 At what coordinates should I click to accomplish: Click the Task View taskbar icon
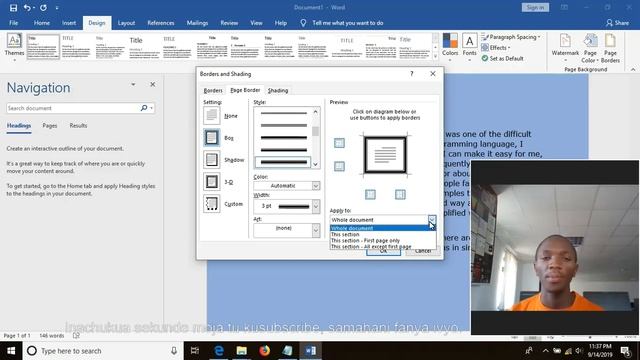[x=195, y=351]
